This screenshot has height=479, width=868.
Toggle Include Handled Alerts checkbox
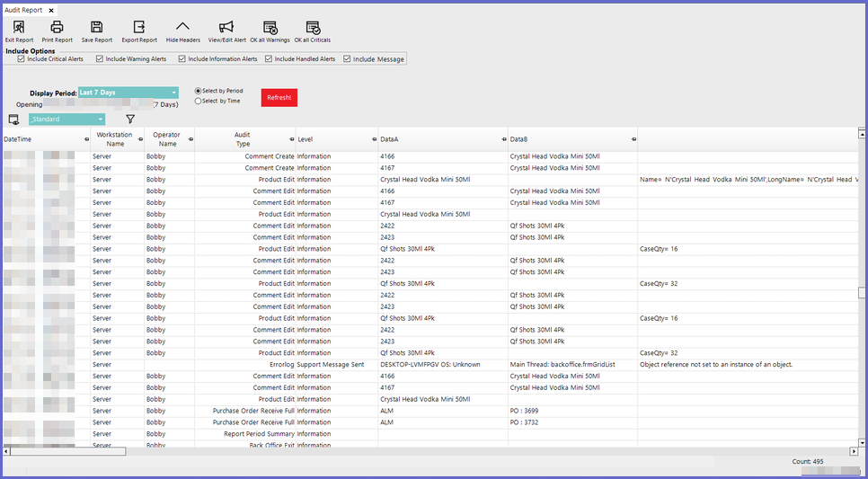269,59
